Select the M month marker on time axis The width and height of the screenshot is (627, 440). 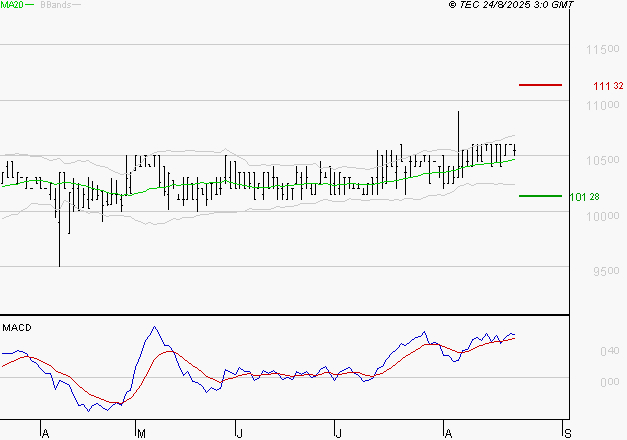coord(141,432)
